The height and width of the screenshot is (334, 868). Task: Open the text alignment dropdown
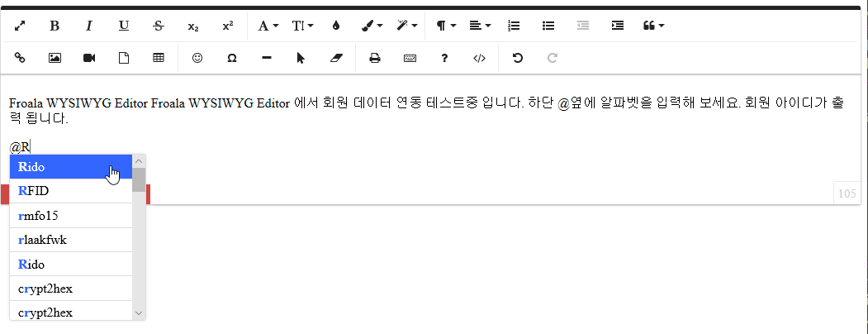click(x=480, y=26)
